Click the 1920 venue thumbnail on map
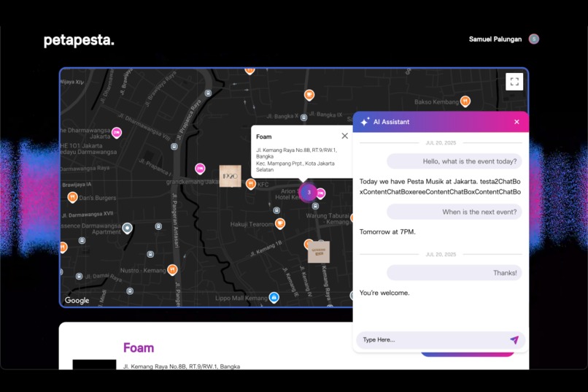588x392 pixels. (230, 176)
